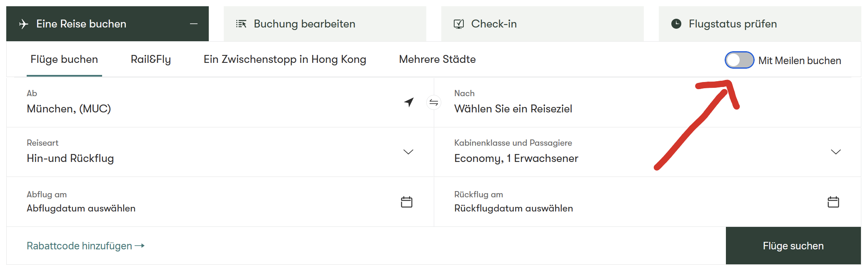Collapse the Eine Reise buchen panel
The image size is (868, 271).
[x=194, y=24]
